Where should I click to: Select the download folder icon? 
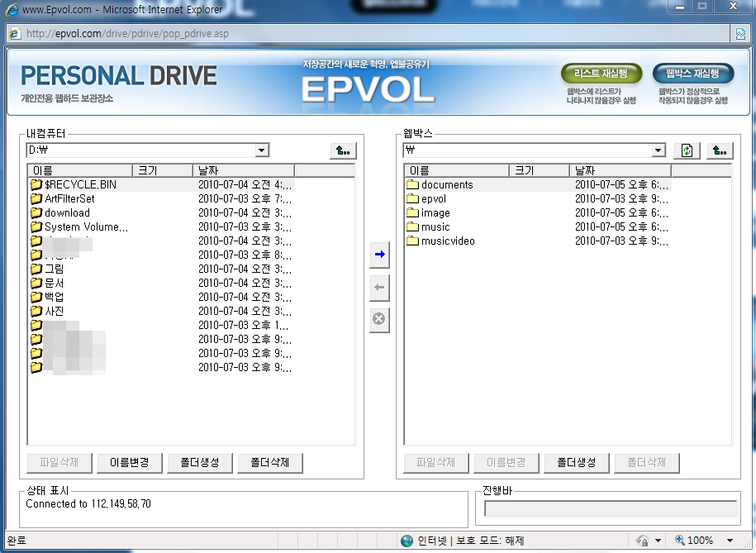coord(36,212)
